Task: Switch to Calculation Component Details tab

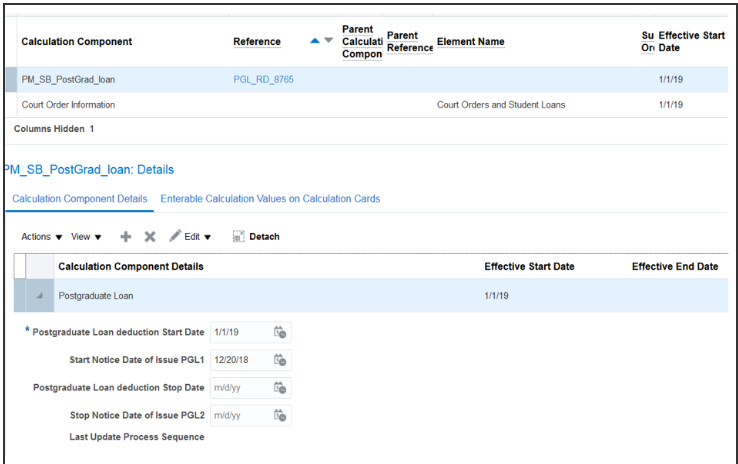Action: 79,199
